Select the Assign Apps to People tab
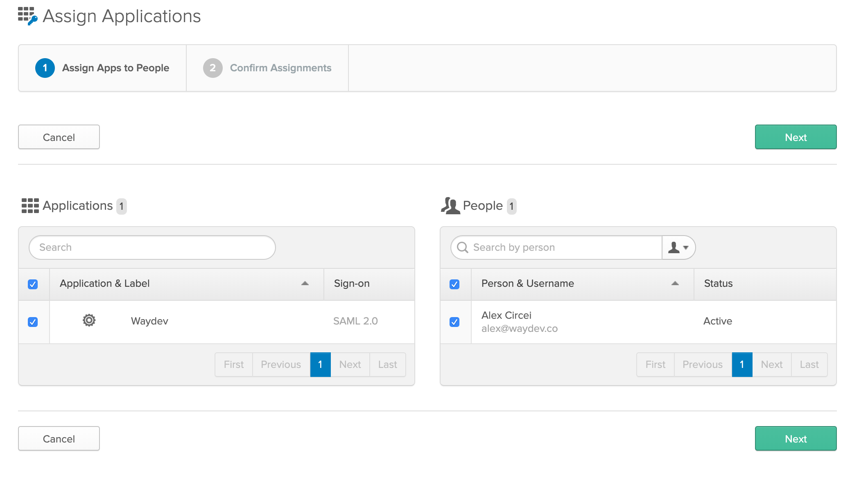 click(115, 68)
